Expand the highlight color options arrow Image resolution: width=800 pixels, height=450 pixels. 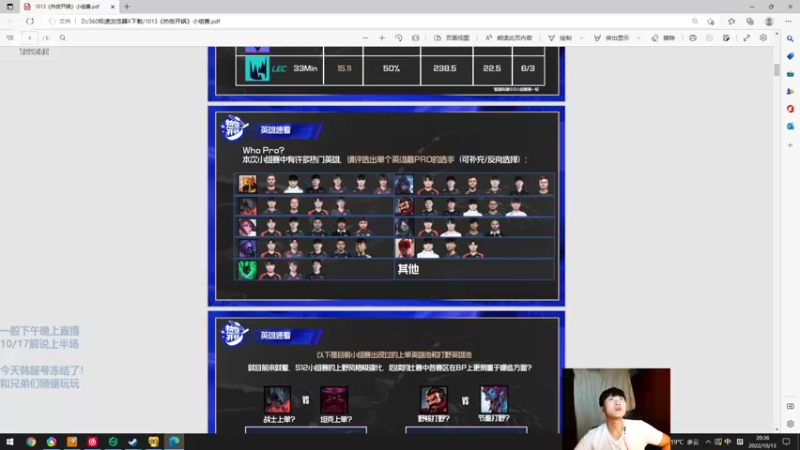[x=639, y=38]
